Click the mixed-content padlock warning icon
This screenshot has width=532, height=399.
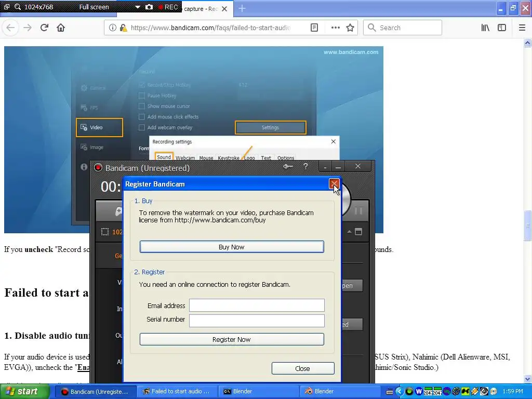coord(123,28)
